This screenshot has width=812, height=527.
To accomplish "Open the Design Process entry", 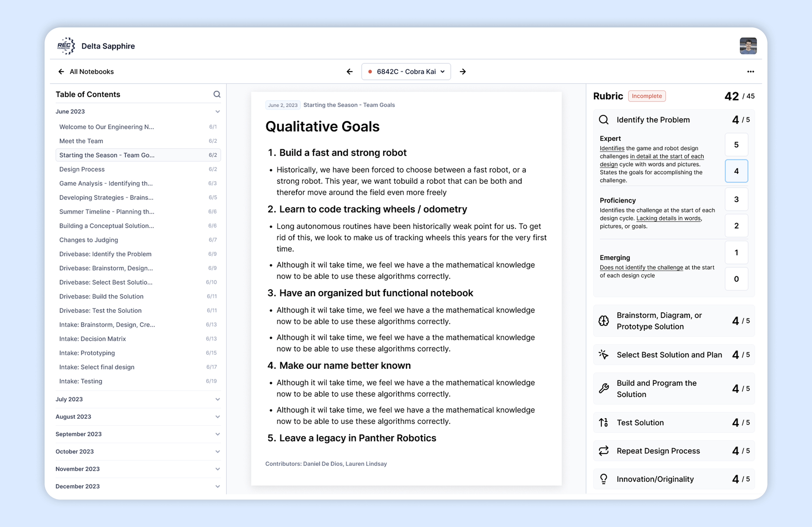I will [x=82, y=169].
